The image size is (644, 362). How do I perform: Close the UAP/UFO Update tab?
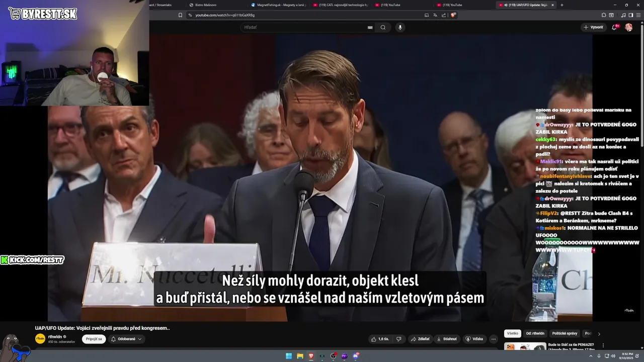[553, 5]
